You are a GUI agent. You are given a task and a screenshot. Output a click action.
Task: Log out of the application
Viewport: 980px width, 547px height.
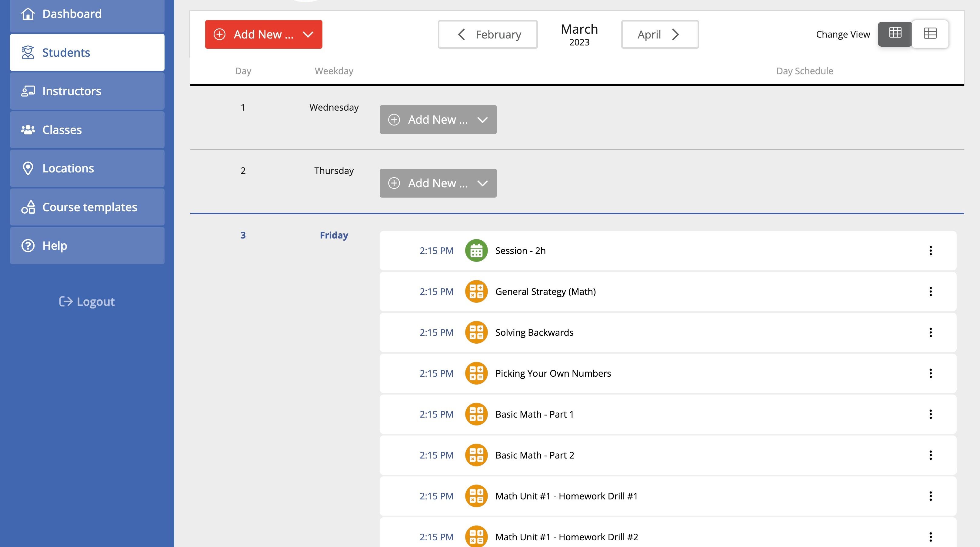pyautogui.click(x=87, y=302)
